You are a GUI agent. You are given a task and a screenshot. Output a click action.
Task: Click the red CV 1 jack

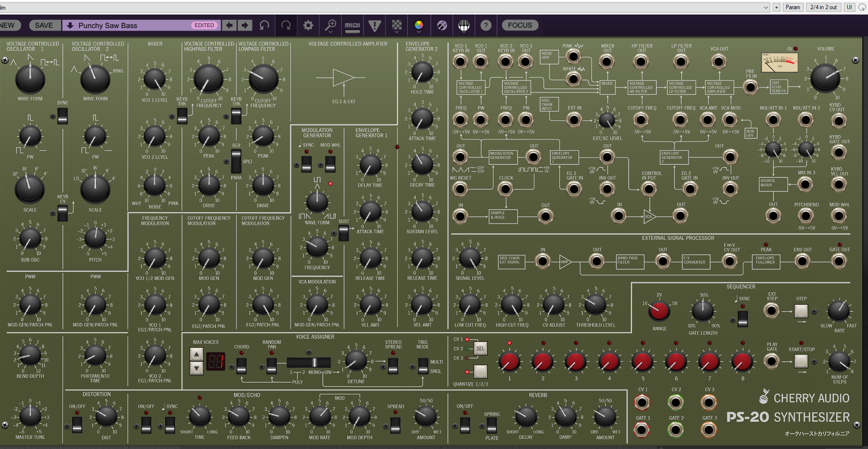pos(642,403)
